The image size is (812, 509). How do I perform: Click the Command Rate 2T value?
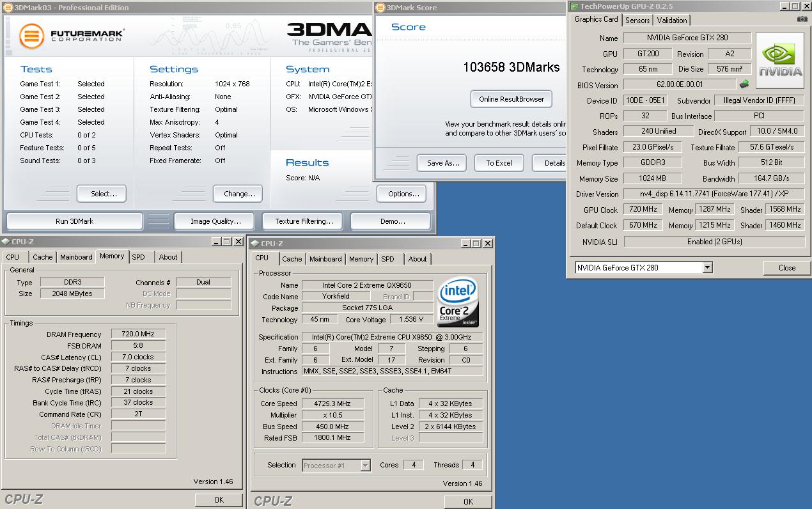[x=138, y=414]
